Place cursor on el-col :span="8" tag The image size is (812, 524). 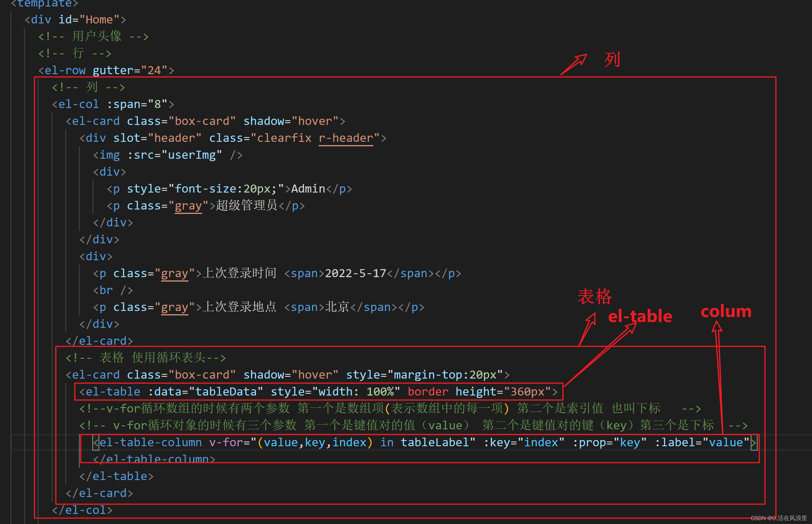[x=113, y=104]
